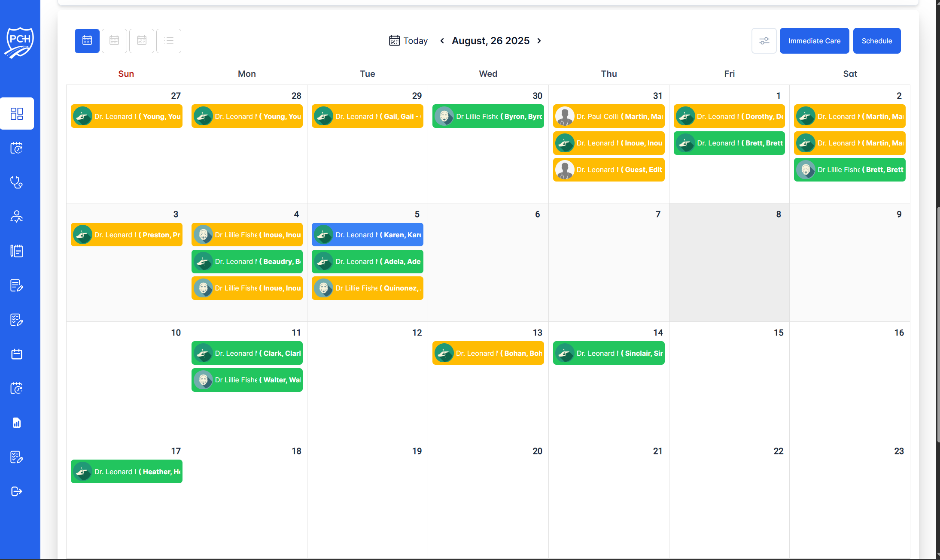
Task: Click the Today button
Action: 408,40
